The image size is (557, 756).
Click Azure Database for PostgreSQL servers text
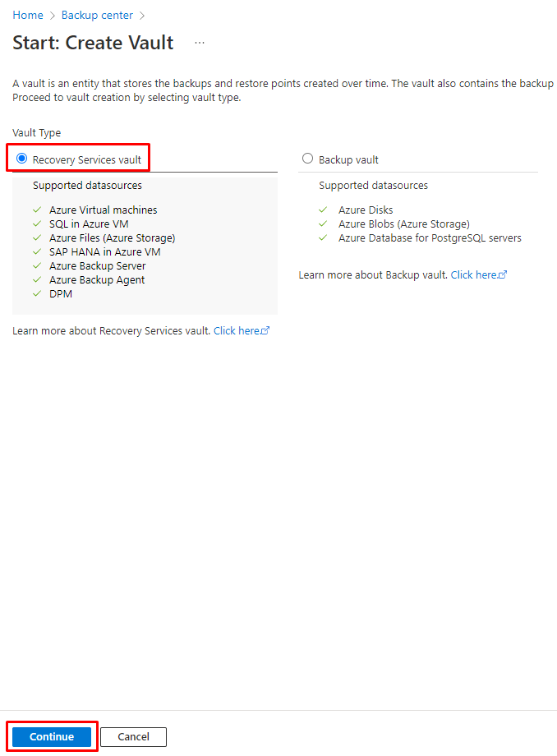[x=430, y=237]
